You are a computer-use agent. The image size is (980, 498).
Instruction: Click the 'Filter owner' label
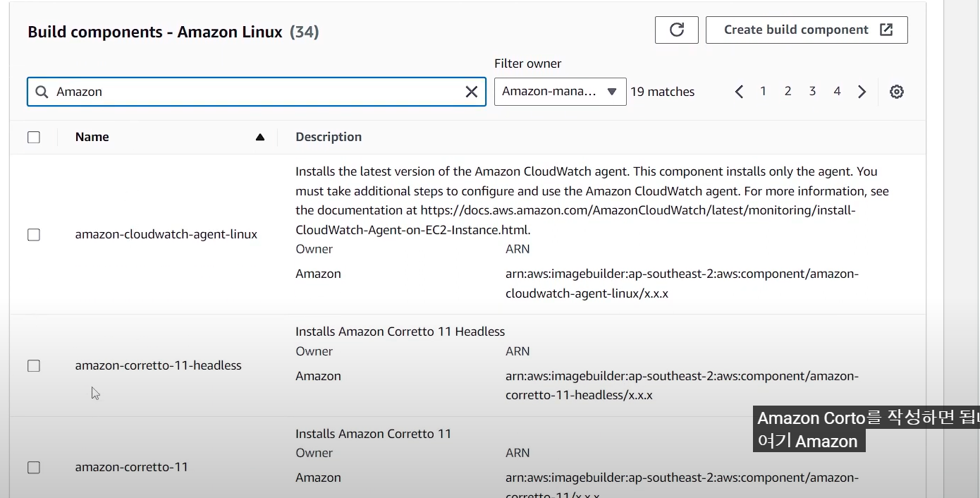click(528, 63)
